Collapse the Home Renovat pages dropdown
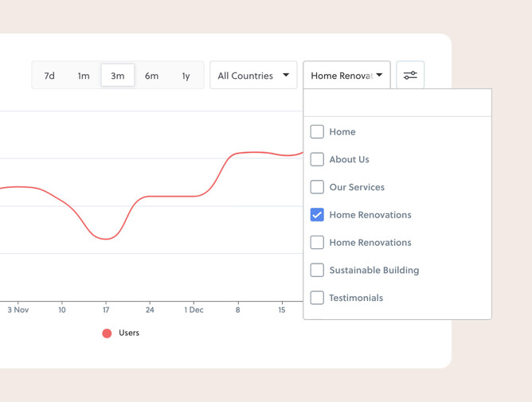 (x=346, y=76)
